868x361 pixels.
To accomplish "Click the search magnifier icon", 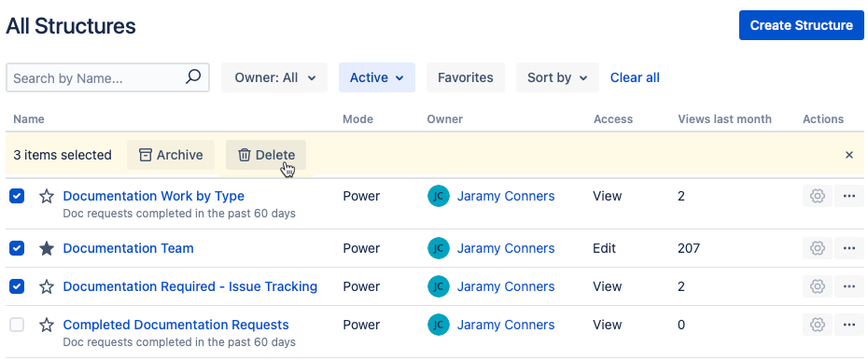I will 192,77.
